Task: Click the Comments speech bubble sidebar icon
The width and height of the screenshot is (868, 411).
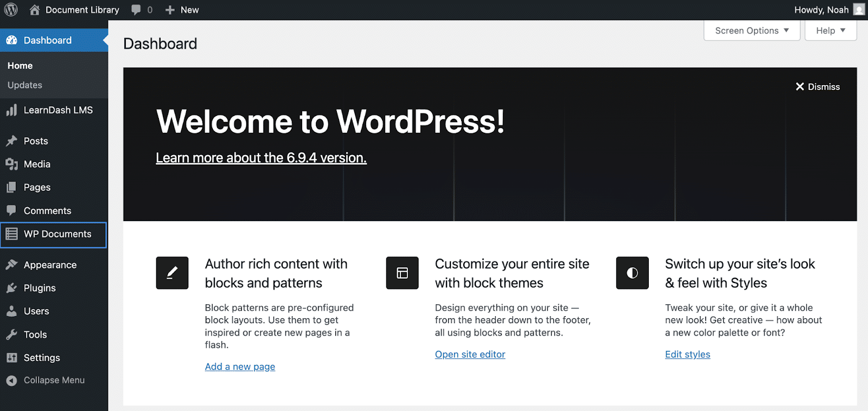Action: pyautogui.click(x=11, y=210)
